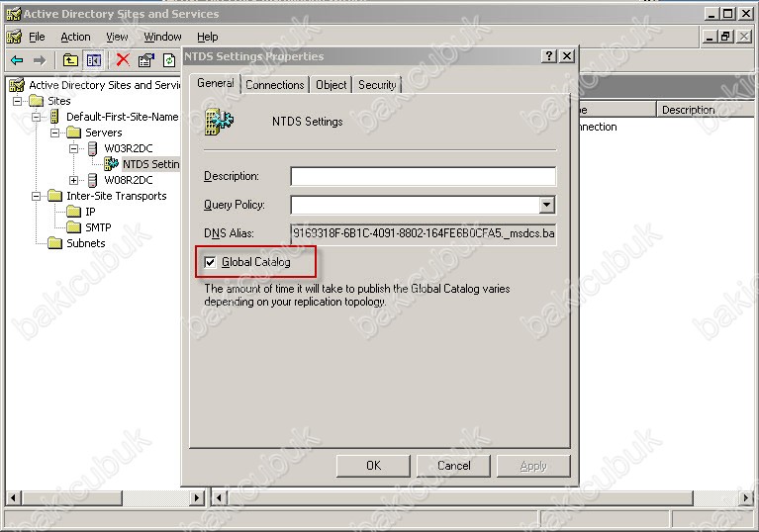The width and height of the screenshot is (759, 532).
Task: Click the Back arrow toolbar icon
Action: point(18,60)
